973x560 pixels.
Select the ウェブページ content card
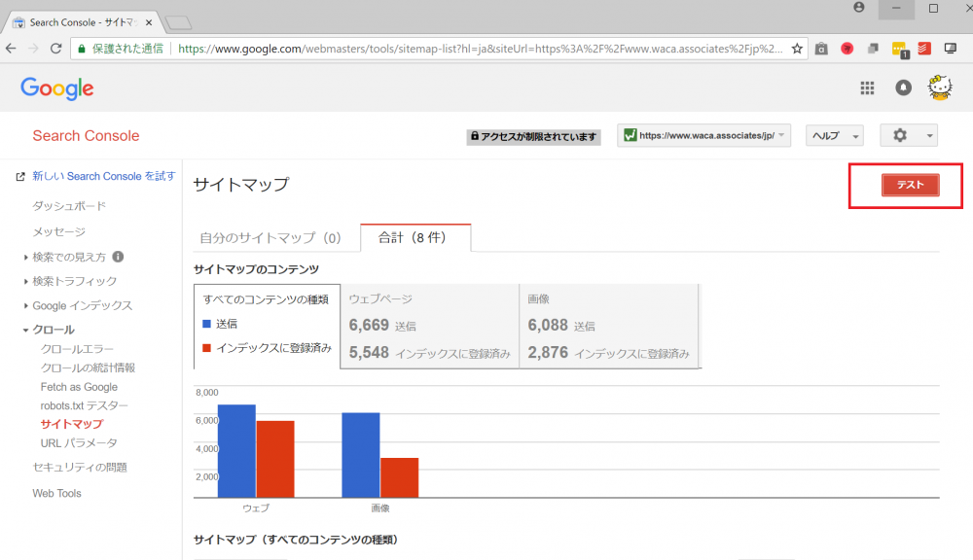coord(429,327)
